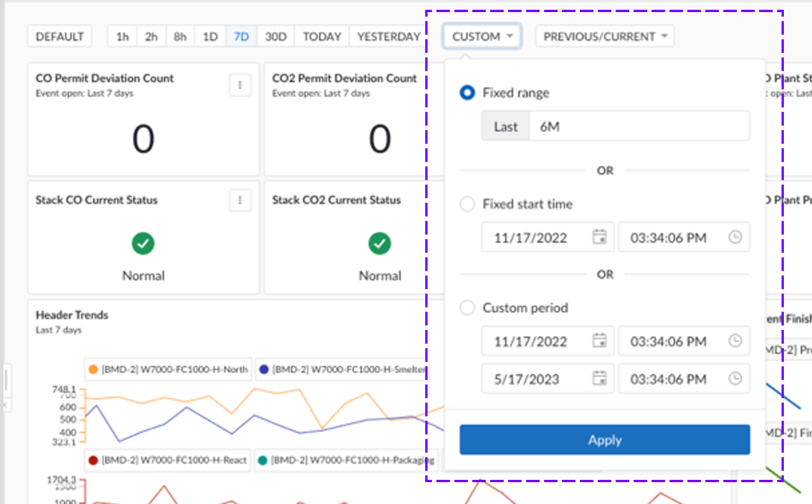This screenshot has height=504, width=812.
Task: Open options menu on CO Permit Deviation Count
Action: pos(240,86)
